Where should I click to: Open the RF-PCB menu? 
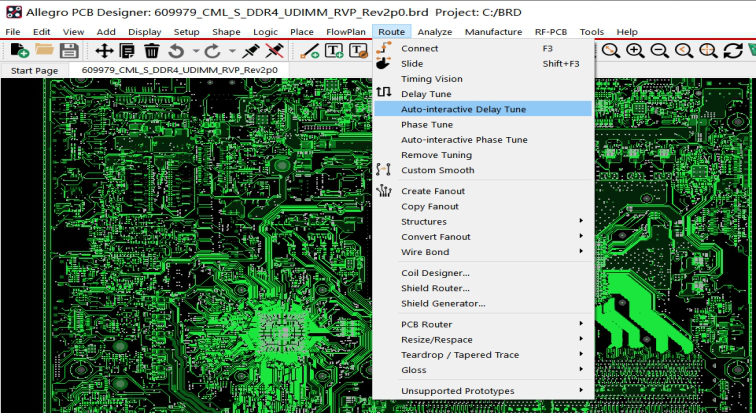tap(551, 32)
